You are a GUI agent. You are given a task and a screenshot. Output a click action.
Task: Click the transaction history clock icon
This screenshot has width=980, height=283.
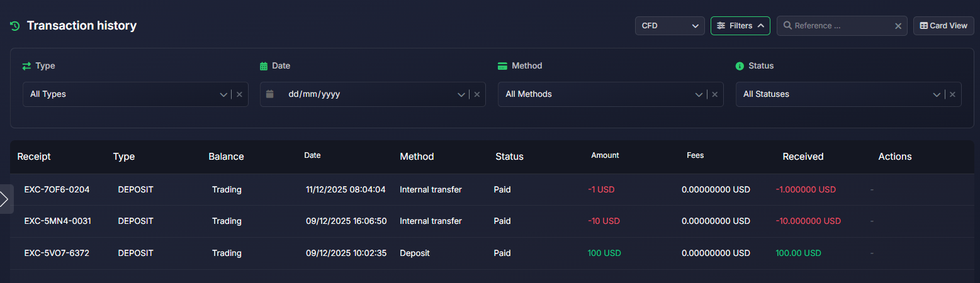[15, 26]
